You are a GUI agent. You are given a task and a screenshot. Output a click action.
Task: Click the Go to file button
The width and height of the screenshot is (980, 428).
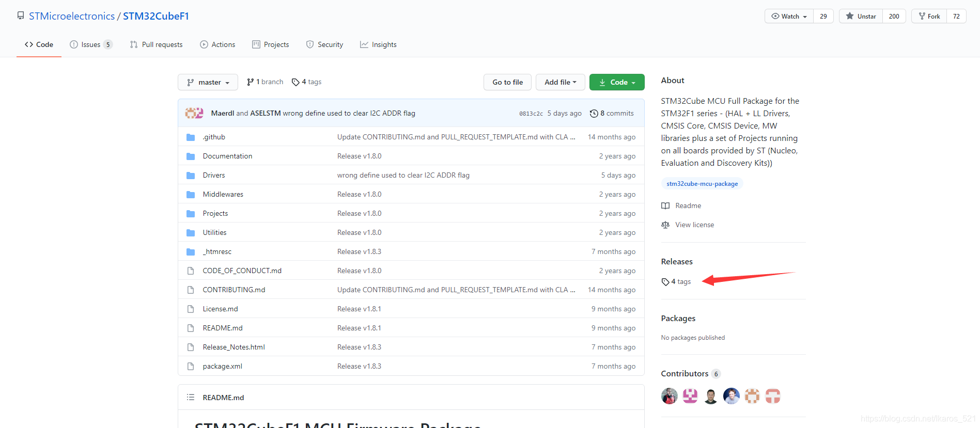tap(507, 82)
